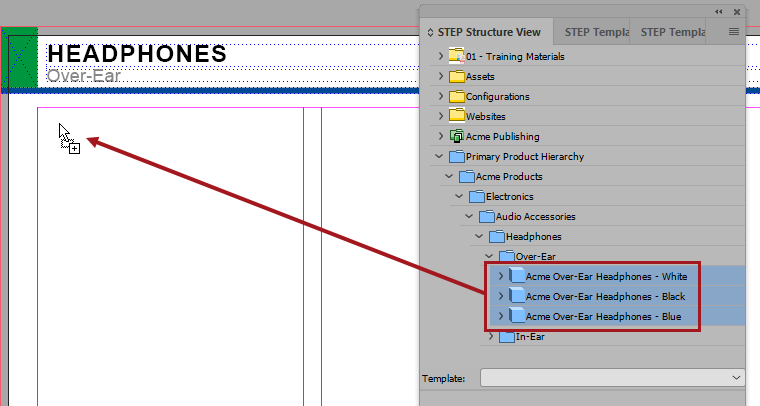This screenshot has width=760, height=406.
Task: Expand the Configurations node
Action: pyautogui.click(x=441, y=96)
